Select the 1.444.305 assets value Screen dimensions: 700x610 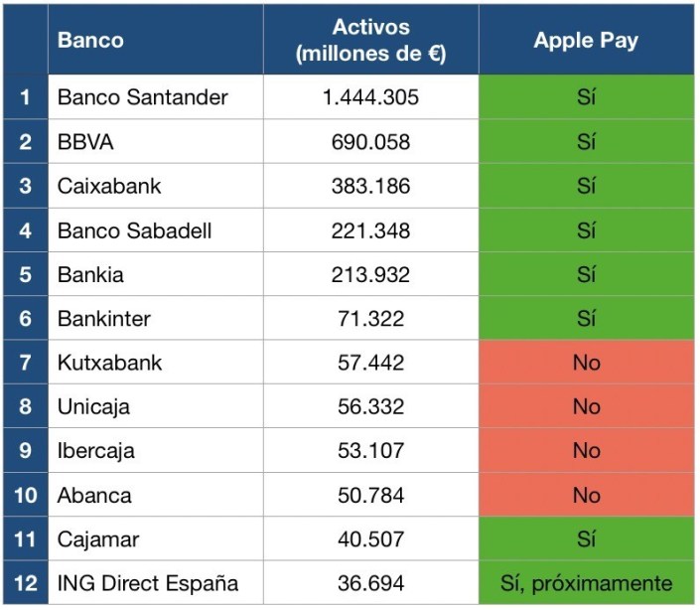370,97
